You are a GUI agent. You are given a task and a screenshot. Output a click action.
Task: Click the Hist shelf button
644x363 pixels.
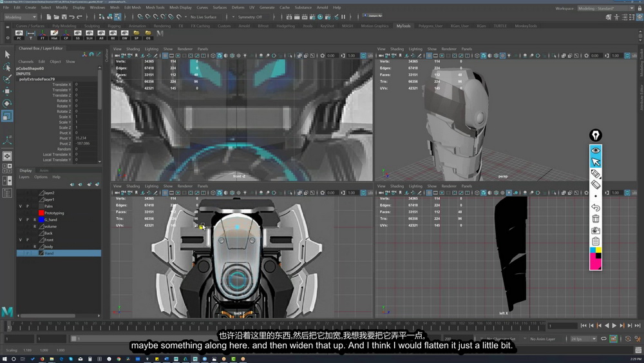(x=54, y=35)
